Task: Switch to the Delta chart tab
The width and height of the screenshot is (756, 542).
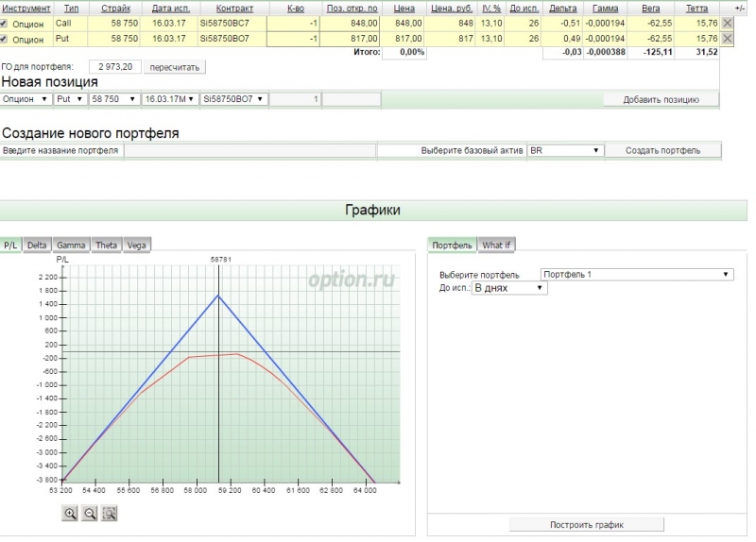Action: tap(37, 246)
